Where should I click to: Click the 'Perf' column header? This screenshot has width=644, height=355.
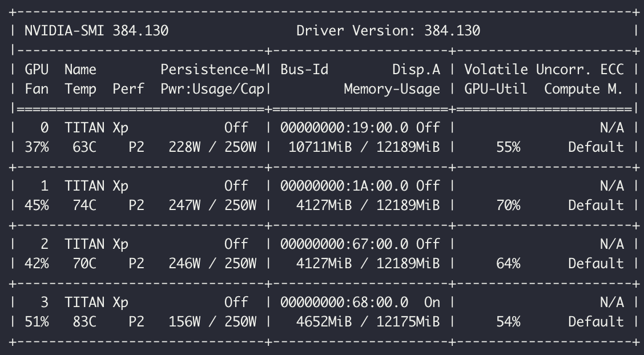click(128, 89)
